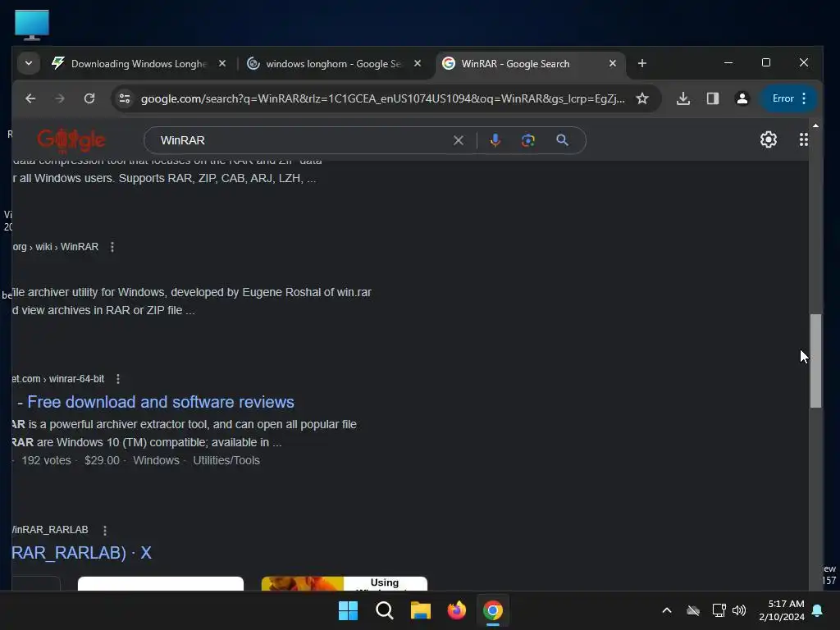Select the WinRAR Google Search tab

tap(515, 64)
